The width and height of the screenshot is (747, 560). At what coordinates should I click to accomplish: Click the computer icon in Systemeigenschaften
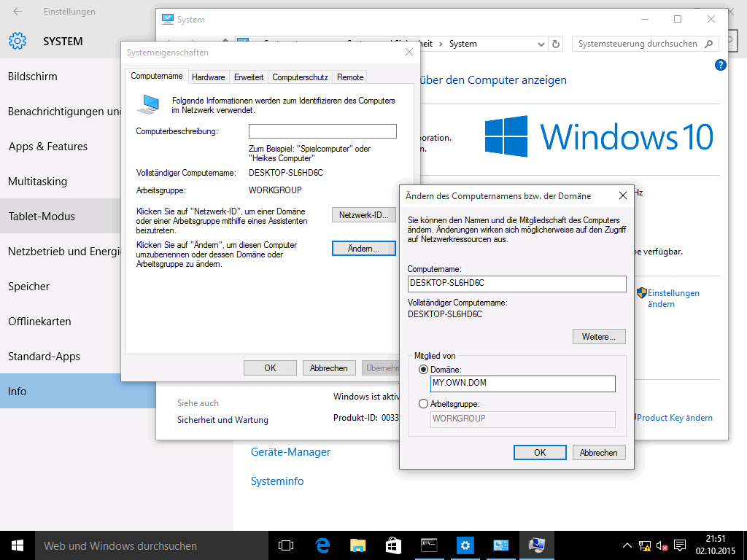coord(148,104)
